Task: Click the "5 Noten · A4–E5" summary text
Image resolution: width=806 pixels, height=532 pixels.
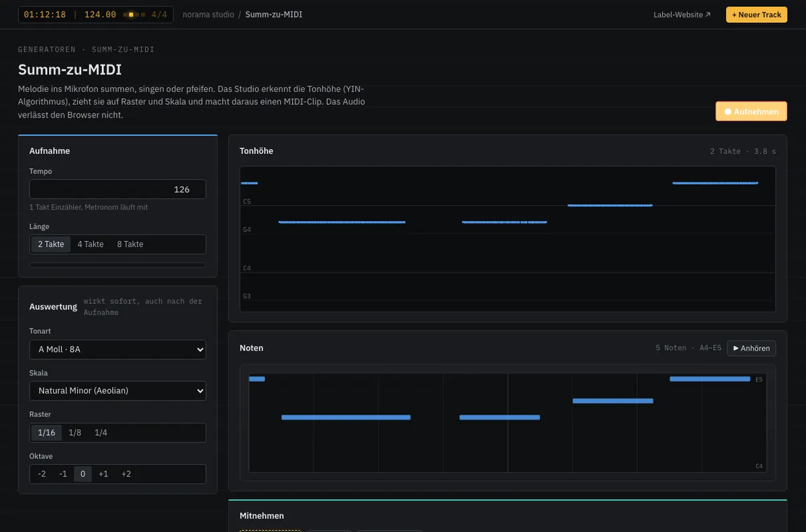Action: tap(688, 348)
